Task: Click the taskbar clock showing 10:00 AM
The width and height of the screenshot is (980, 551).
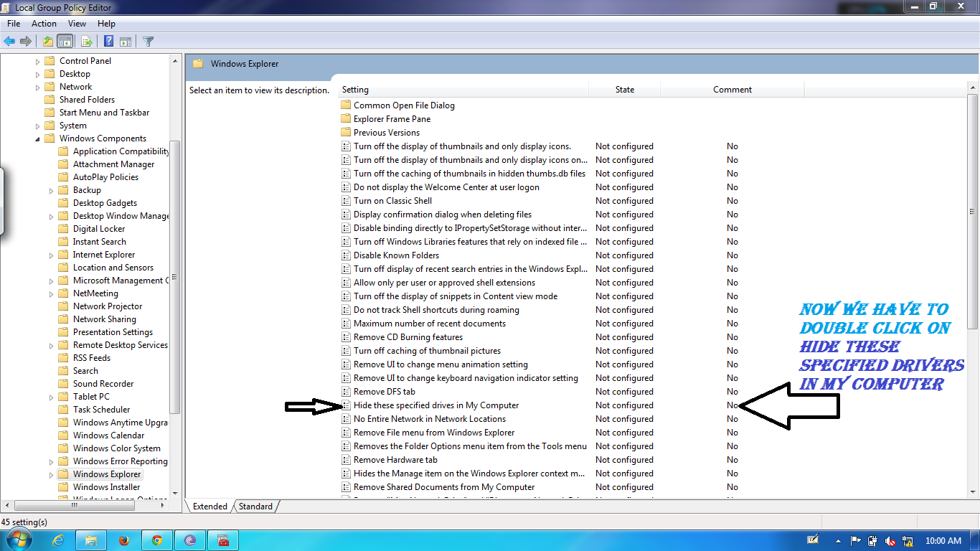Action: pyautogui.click(x=943, y=541)
